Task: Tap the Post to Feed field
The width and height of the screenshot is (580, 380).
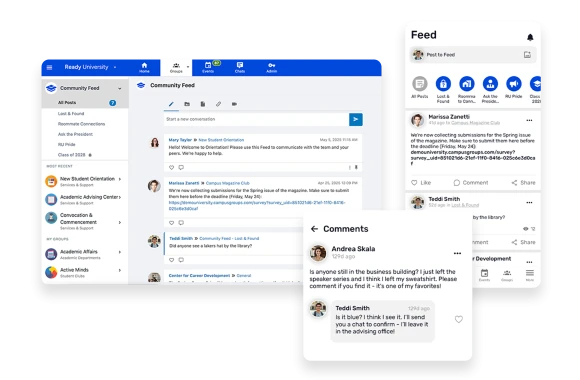Action: [x=473, y=55]
